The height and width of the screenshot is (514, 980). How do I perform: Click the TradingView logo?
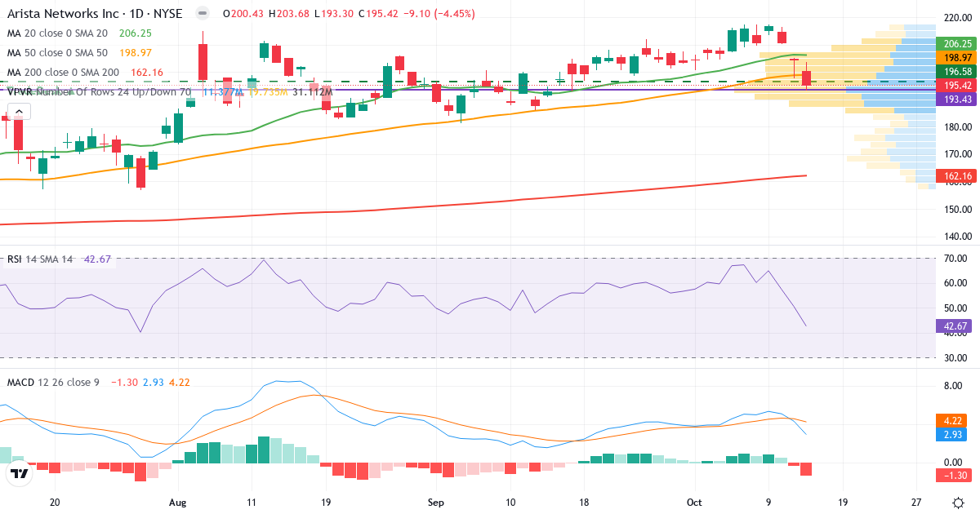pyautogui.click(x=18, y=472)
